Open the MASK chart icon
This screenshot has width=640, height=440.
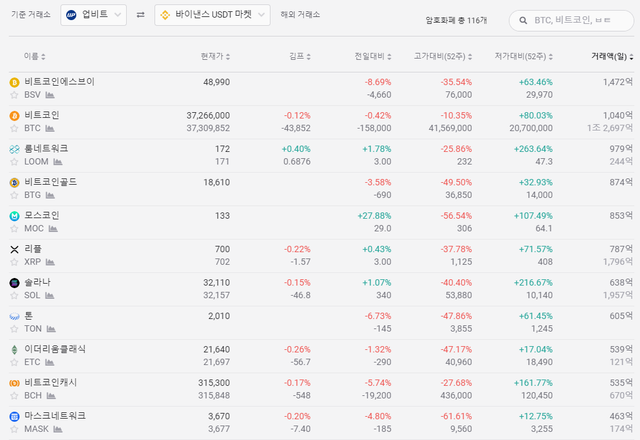click(x=58, y=429)
